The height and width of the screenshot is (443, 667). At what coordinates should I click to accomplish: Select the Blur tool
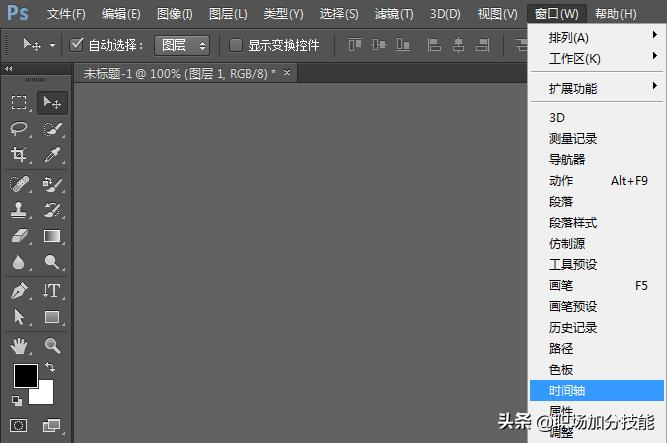tap(19, 262)
